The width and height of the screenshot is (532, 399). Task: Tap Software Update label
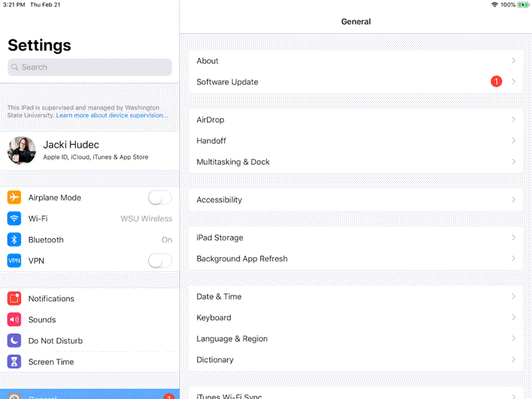click(x=227, y=82)
